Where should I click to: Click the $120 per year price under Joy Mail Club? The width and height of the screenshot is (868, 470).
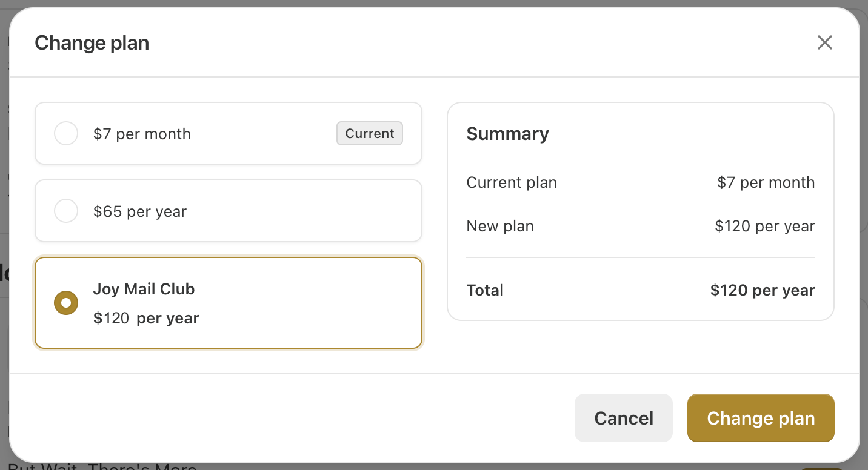[x=146, y=318]
